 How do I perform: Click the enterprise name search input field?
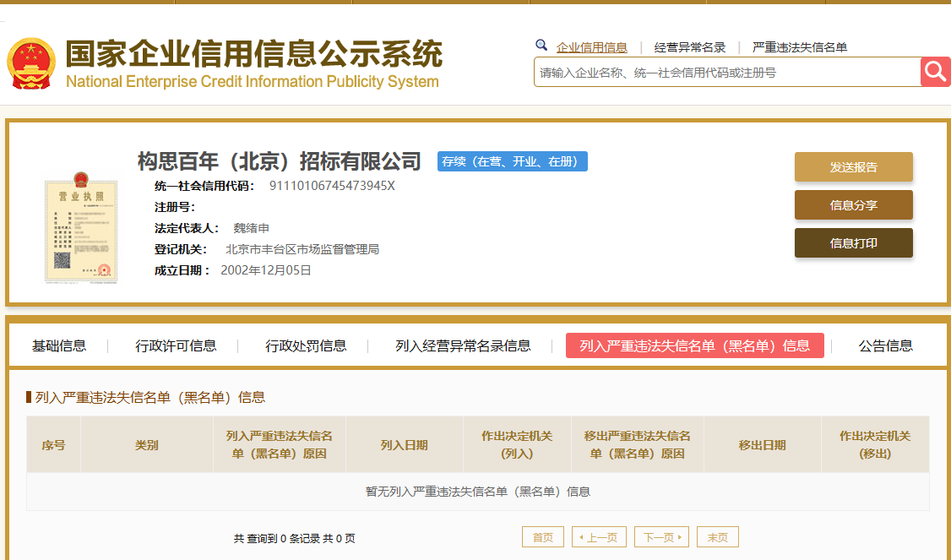pos(726,73)
